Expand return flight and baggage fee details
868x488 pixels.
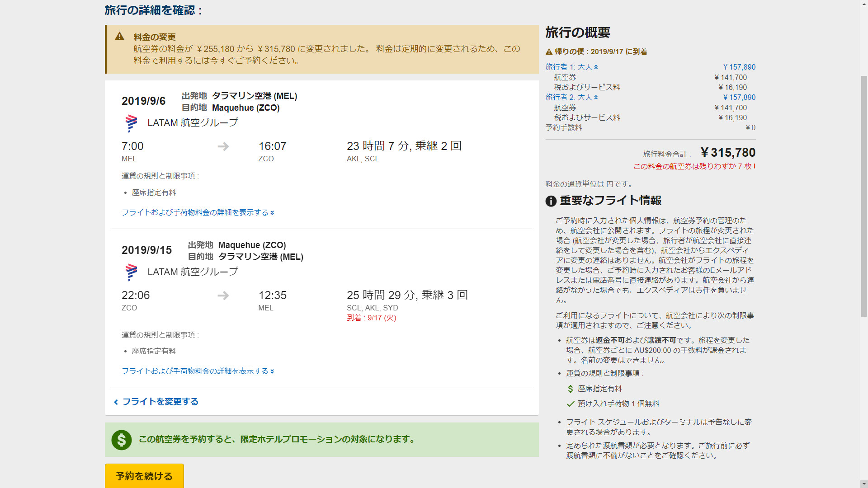pyautogui.click(x=198, y=371)
